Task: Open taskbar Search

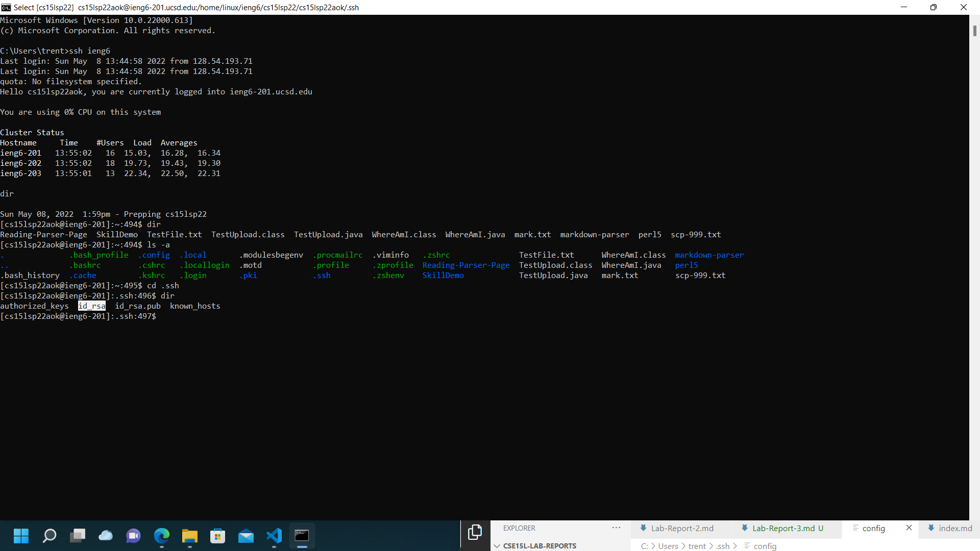Action: coord(49,536)
